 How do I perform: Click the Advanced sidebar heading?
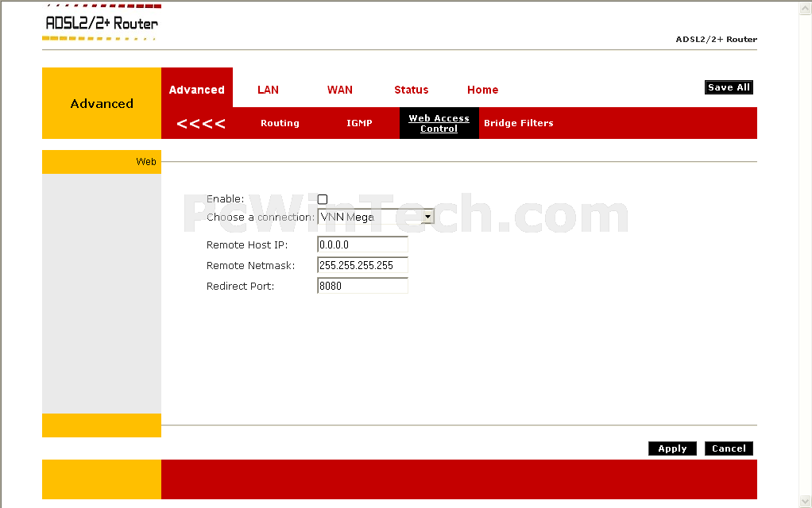click(x=102, y=103)
